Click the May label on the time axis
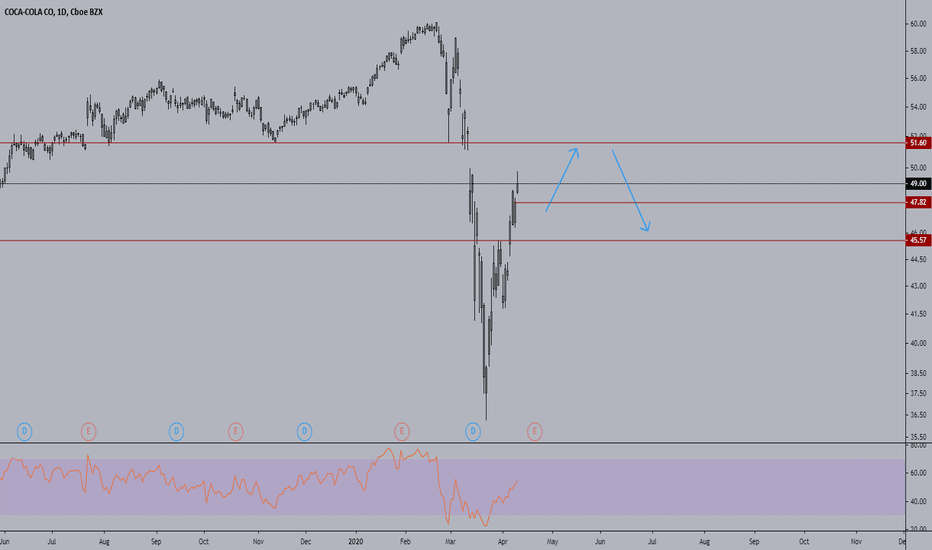 [x=552, y=542]
